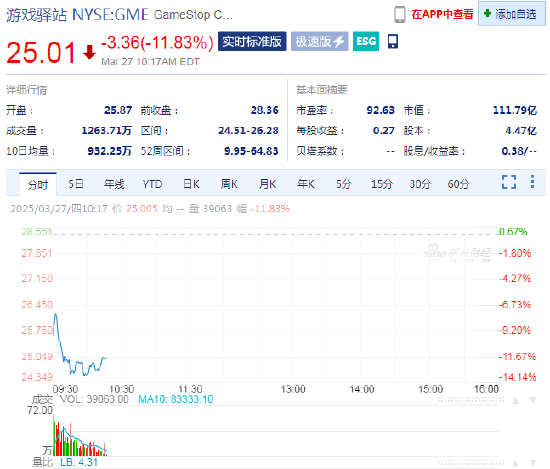Select the 实时标准版 button
The height and width of the screenshot is (469, 550).
coord(252,41)
